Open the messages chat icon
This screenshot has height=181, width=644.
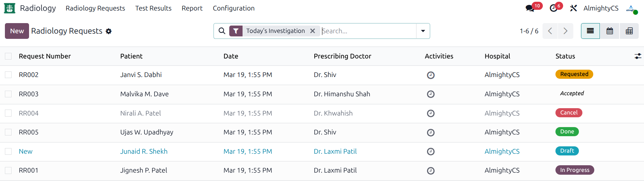530,8
